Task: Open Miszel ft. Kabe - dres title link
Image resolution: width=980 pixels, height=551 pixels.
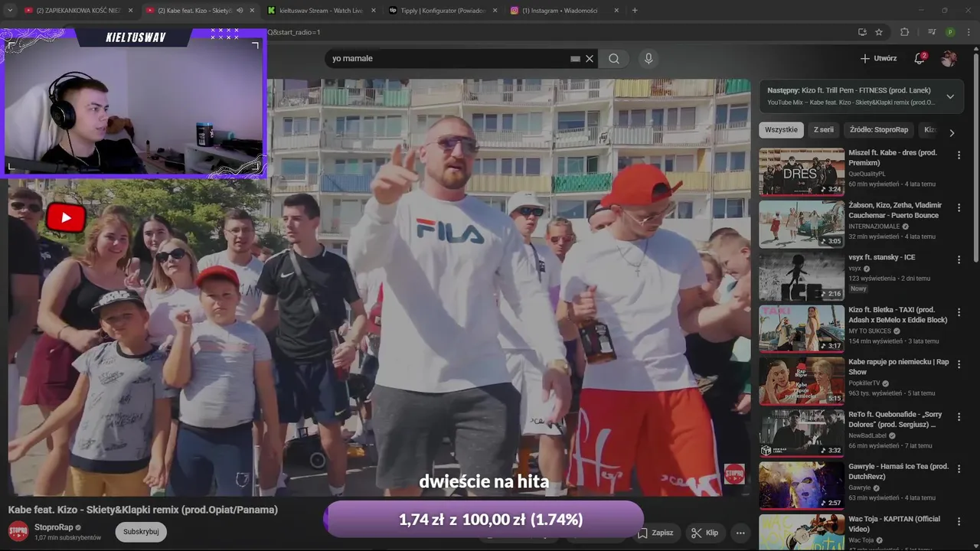Action: (x=893, y=158)
